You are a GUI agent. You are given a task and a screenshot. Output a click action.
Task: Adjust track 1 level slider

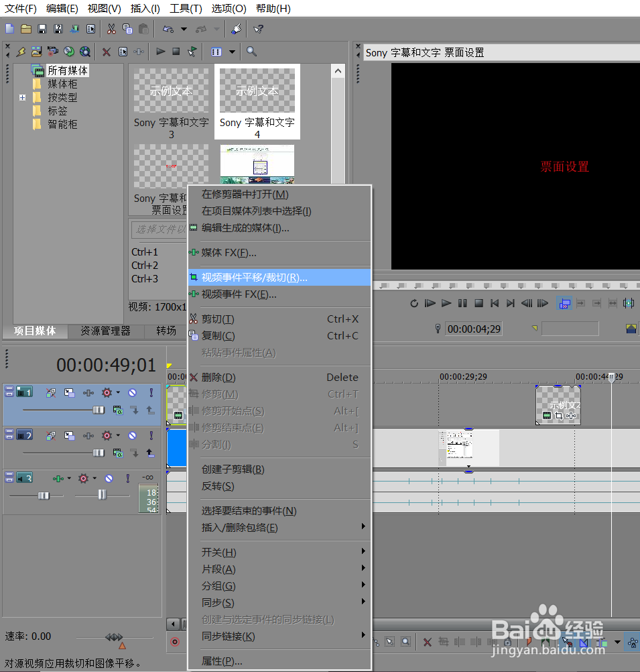pos(99,410)
